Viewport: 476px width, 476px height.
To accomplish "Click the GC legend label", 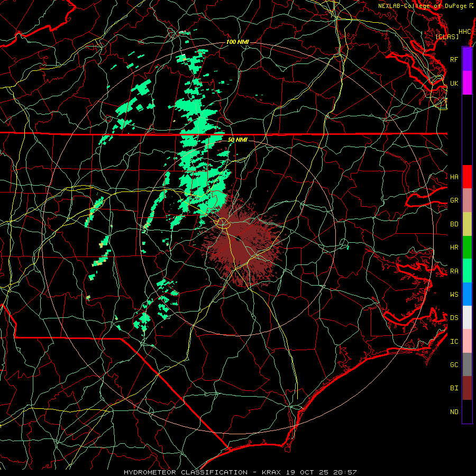I will click(x=454, y=365).
